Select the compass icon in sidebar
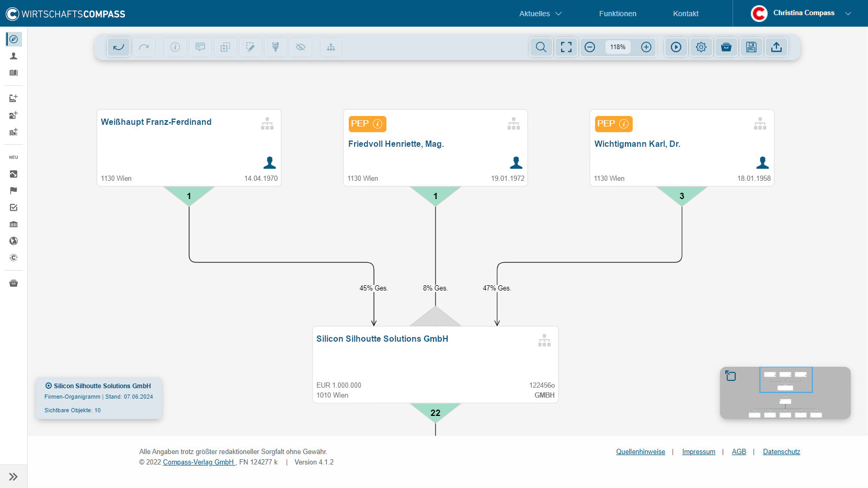 pyautogui.click(x=14, y=39)
